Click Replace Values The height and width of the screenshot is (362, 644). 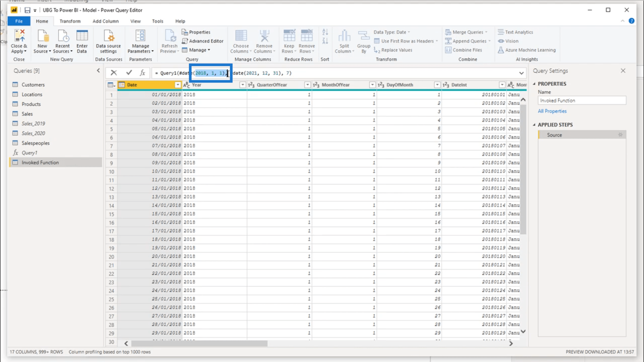[x=393, y=50]
